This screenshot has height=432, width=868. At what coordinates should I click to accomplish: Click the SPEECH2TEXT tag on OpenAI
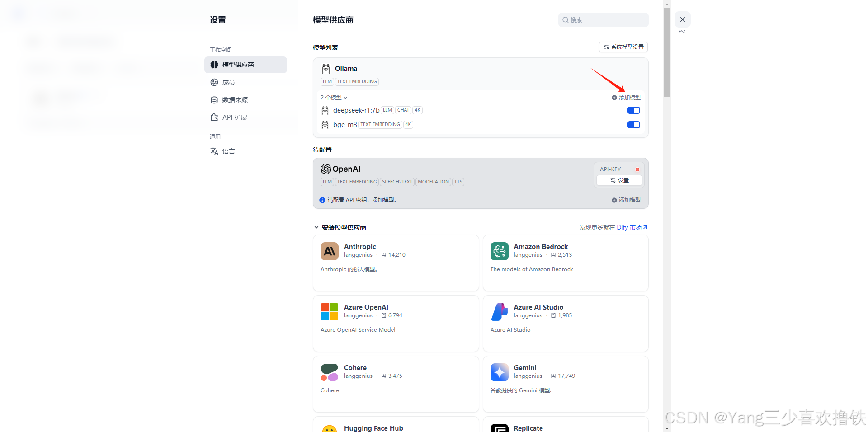coord(397,182)
